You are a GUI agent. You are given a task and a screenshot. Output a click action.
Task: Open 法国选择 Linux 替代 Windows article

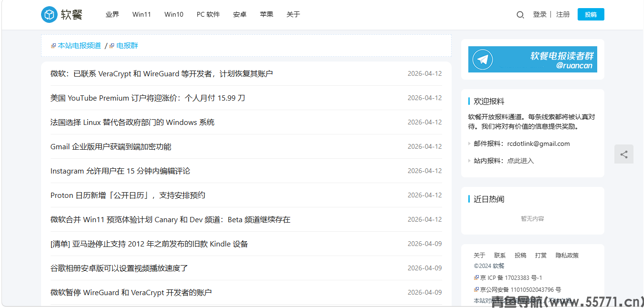coord(132,123)
